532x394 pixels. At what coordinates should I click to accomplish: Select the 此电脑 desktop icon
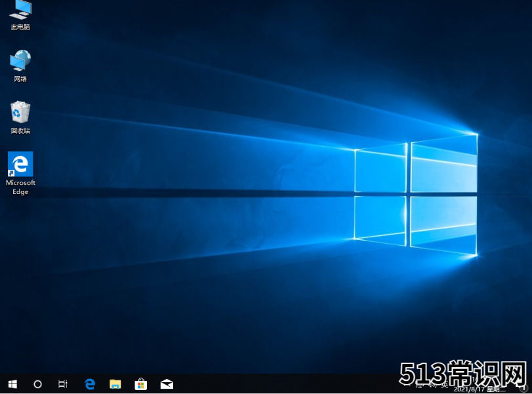pos(20,15)
